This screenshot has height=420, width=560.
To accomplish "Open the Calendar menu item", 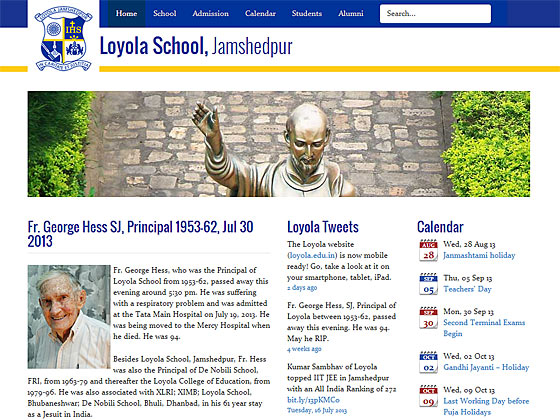I will 260,14.
